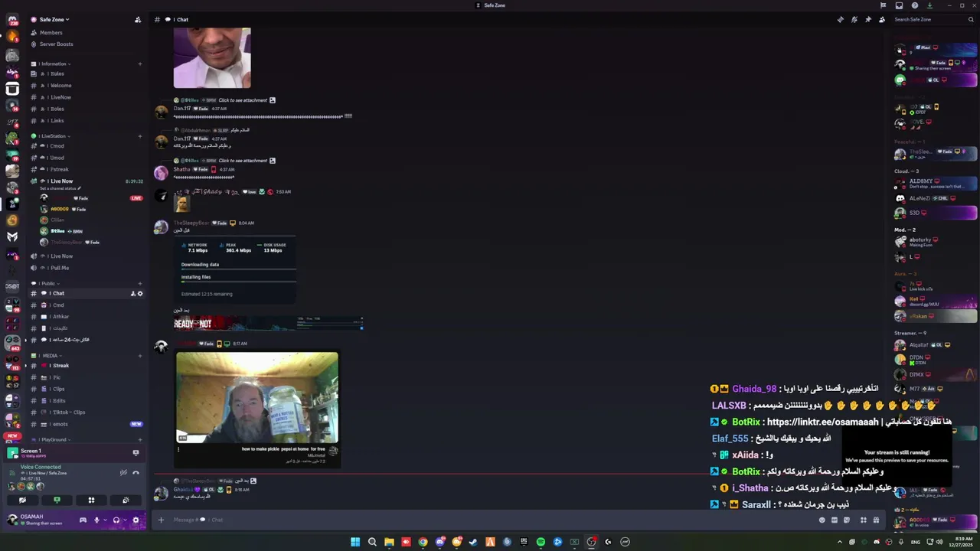Viewport: 980px width, 551px height.
Task: Open microphone input options dropdown
Action: pos(104,520)
